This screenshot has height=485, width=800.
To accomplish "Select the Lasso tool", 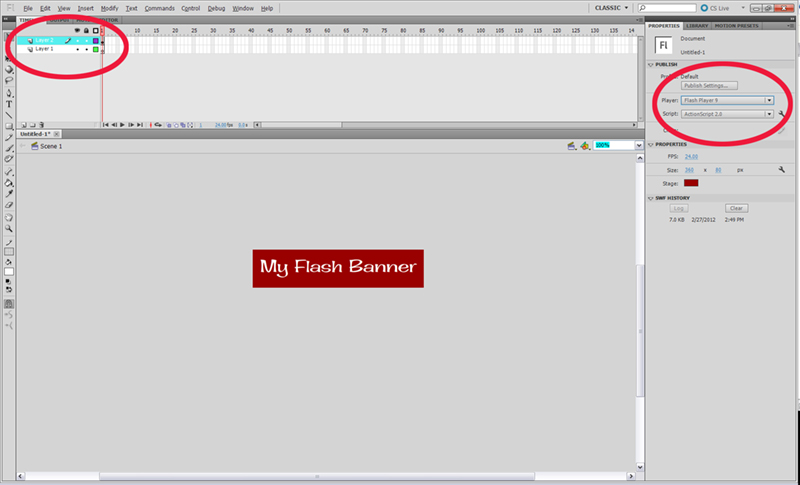I will tap(9, 80).
